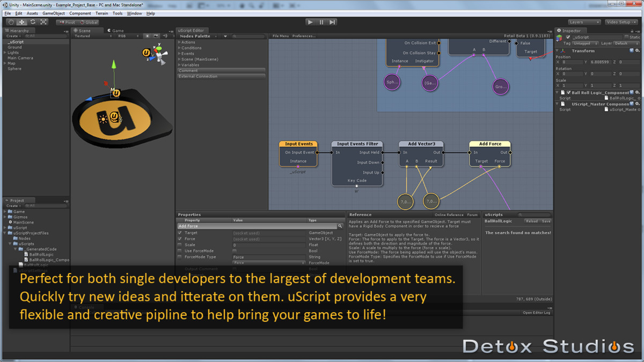This screenshot has height=362, width=644.
Task: Expand the Actions category in Nodes Palette
Action: (179, 42)
